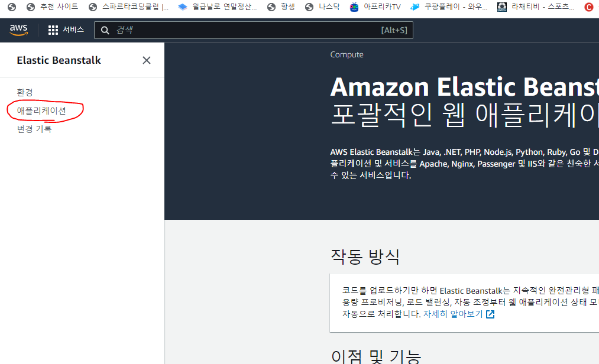Open 애플리케이션 in the sidebar
599x364 pixels.
pyautogui.click(x=41, y=110)
